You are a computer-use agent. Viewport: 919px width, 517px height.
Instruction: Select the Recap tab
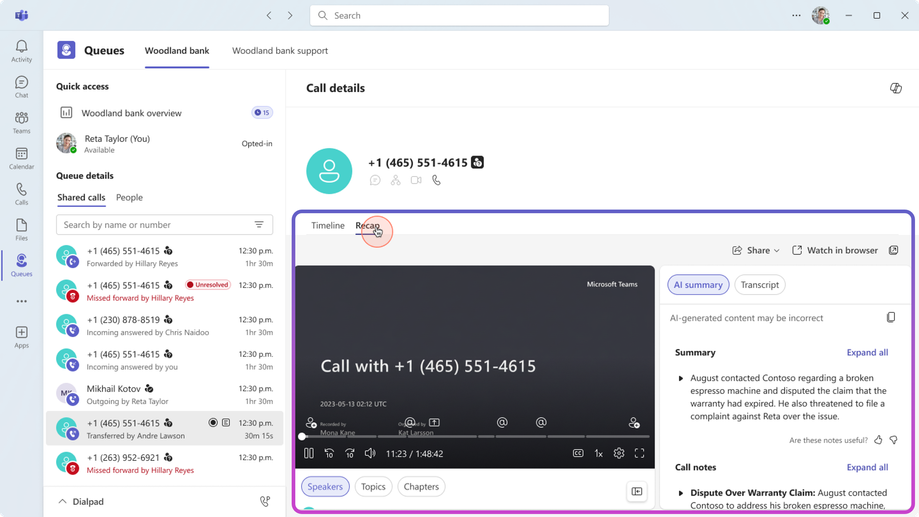pyautogui.click(x=367, y=225)
